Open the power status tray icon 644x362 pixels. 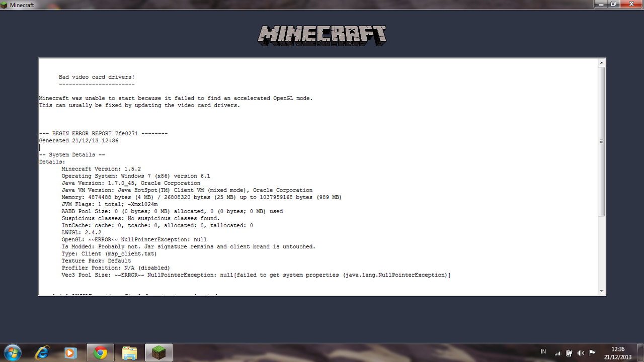pos(569,353)
